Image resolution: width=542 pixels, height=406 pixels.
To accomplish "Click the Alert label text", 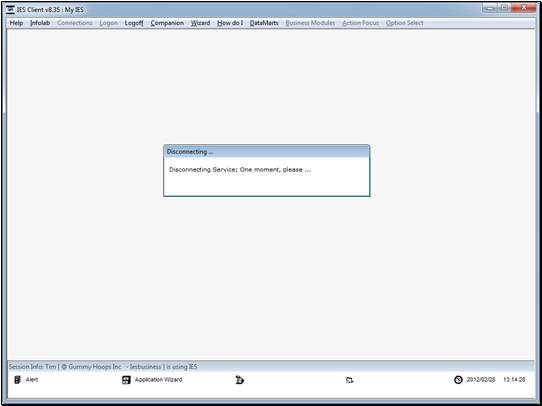I will 32,380.
